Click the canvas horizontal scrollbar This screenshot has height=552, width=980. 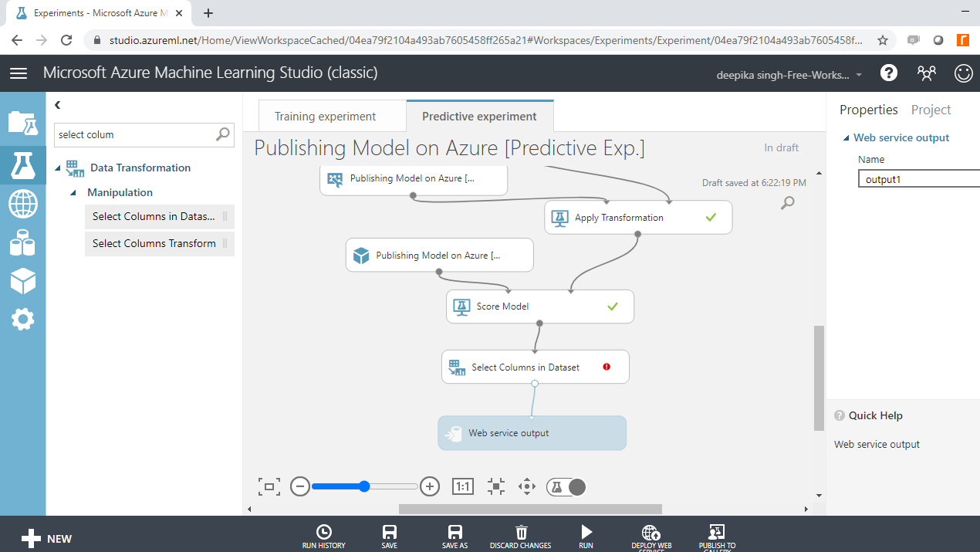[x=530, y=509]
